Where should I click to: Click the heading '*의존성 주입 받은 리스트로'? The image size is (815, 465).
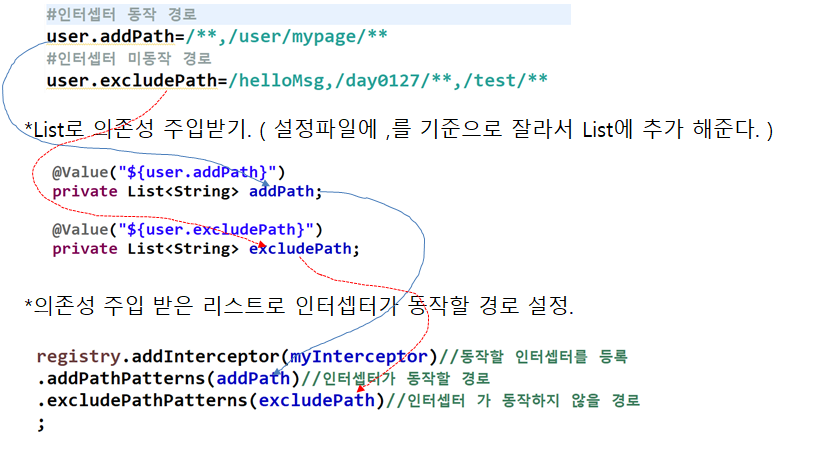[155, 305]
